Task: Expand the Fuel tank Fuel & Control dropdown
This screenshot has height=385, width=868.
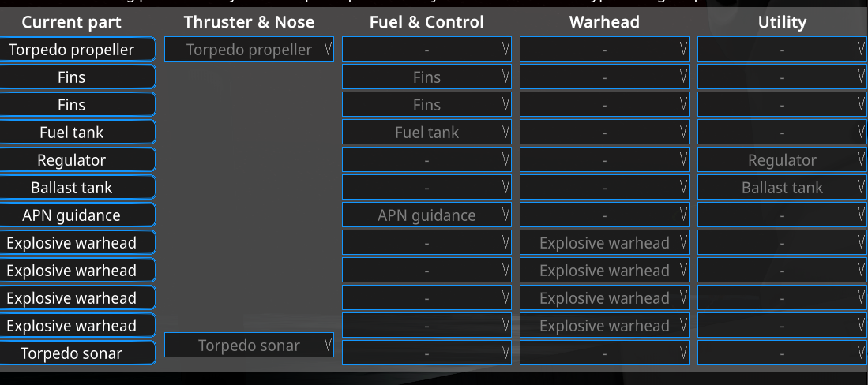Action: point(426,133)
